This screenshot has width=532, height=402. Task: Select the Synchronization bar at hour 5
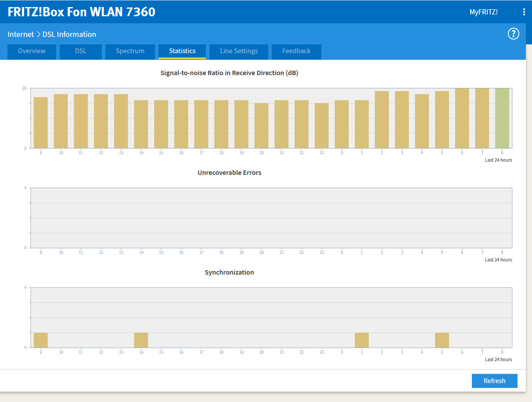442,340
